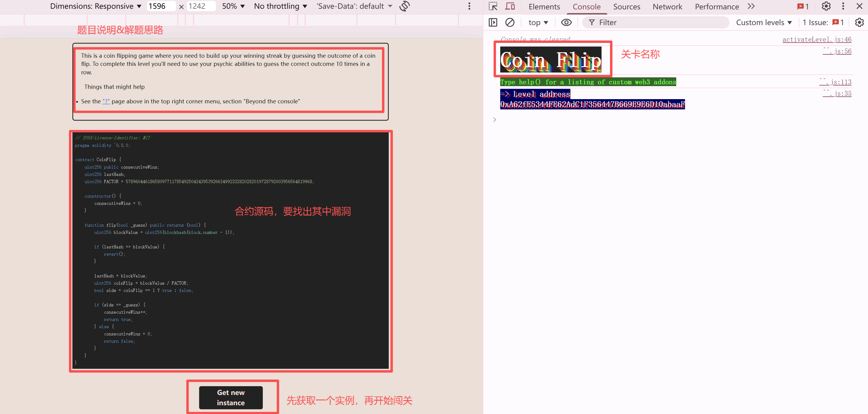The image size is (868, 414).
Task: Switch to the Sources tab
Action: 626,6
